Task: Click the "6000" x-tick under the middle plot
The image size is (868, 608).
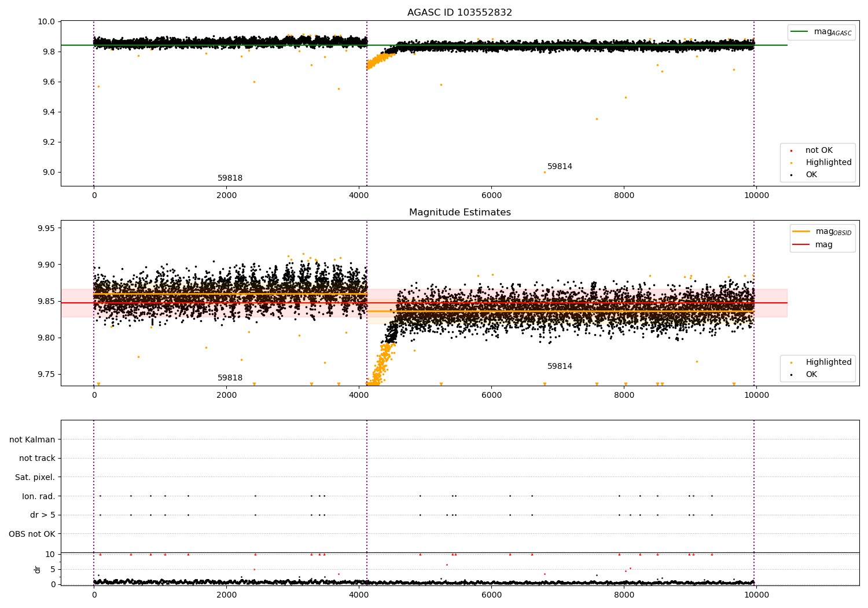Action: 491,395
